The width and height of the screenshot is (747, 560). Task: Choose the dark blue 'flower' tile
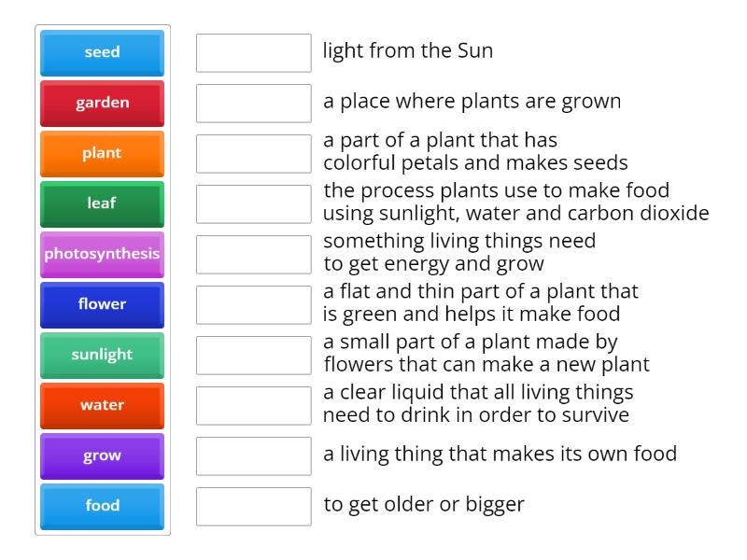pos(102,304)
